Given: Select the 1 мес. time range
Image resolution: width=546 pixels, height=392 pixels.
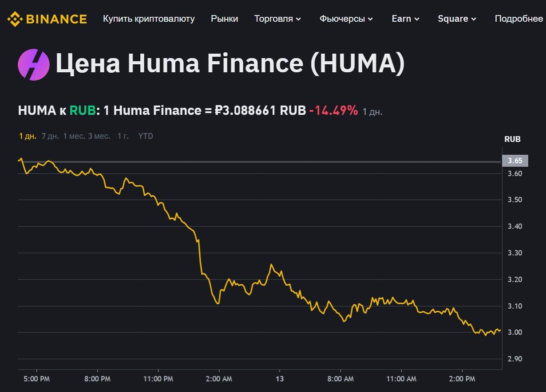Looking at the screenshot, I should click(x=75, y=136).
